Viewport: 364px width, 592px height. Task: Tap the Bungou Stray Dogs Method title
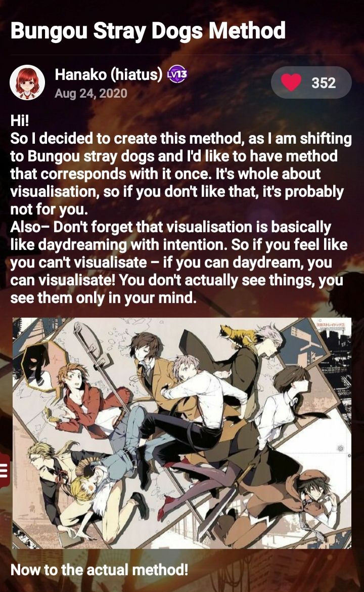click(x=148, y=30)
